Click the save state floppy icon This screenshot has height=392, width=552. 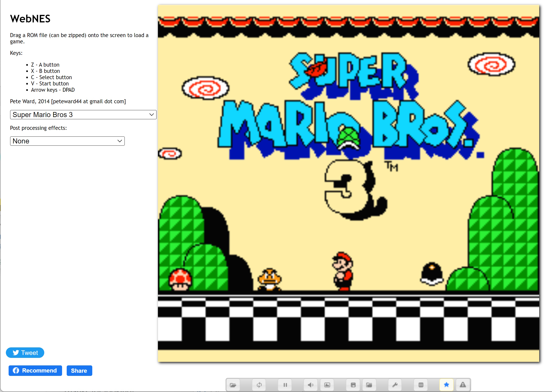click(353, 385)
